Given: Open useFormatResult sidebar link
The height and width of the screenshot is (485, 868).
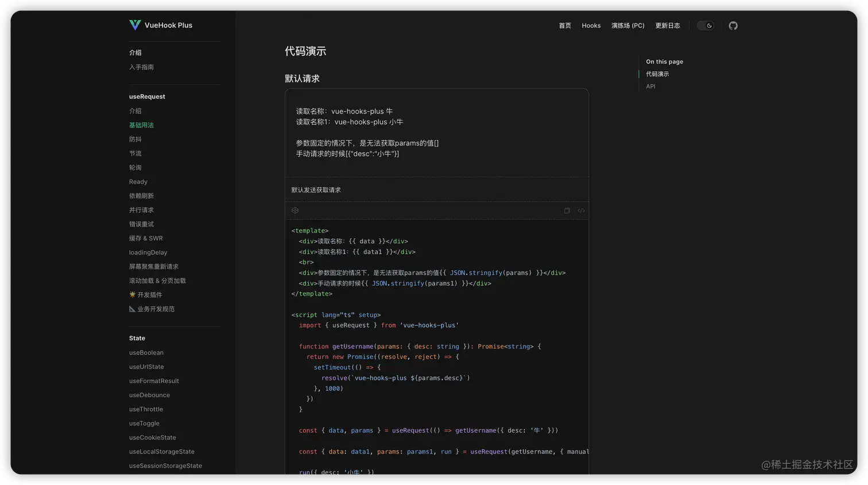Looking at the screenshot, I should 154,381.
